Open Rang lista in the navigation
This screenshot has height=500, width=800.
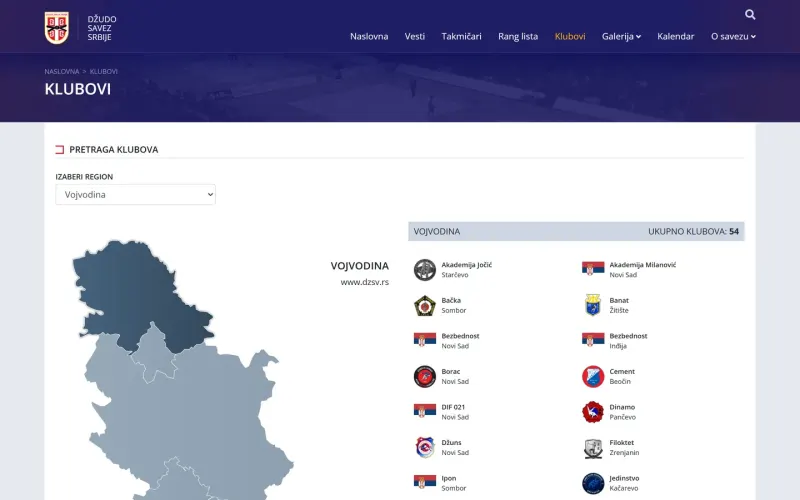point(518,36)
